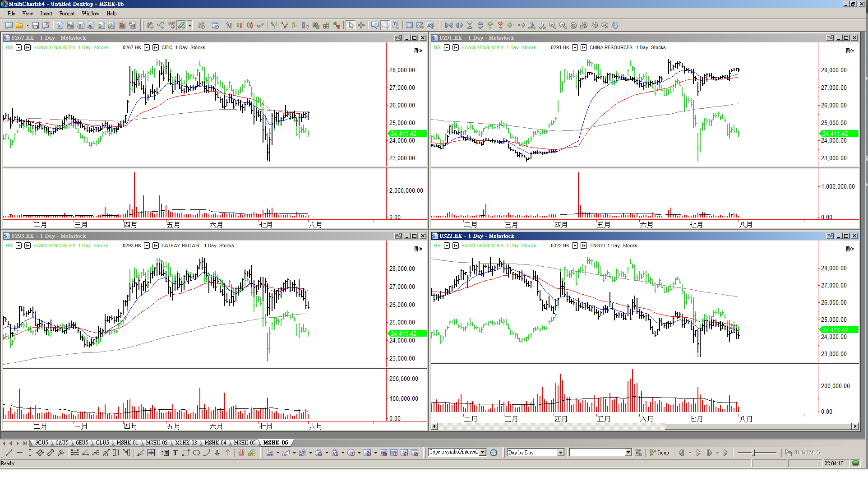Select the hand pan tool

615,25
